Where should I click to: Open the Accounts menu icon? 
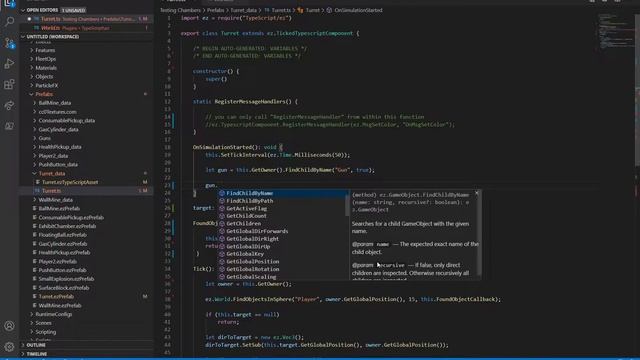(9, 326)
